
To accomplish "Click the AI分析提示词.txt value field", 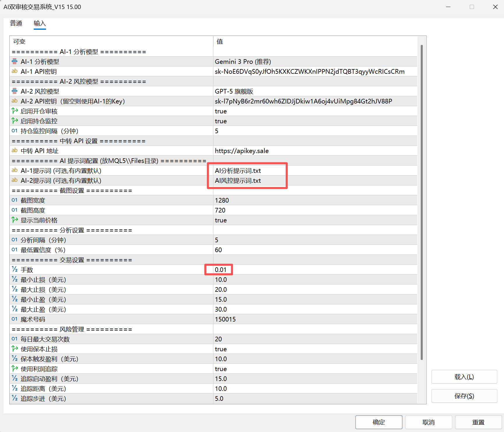I will click(238, 171).
